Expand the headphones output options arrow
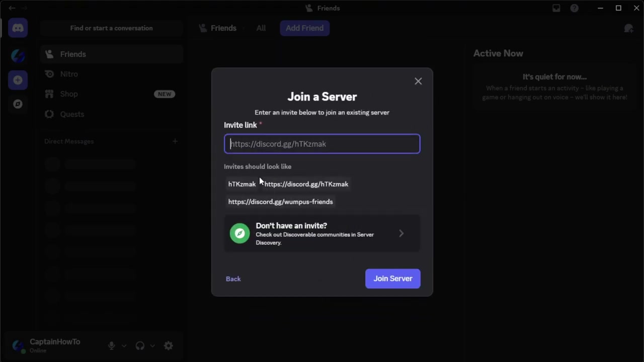 tap(152, 346)
